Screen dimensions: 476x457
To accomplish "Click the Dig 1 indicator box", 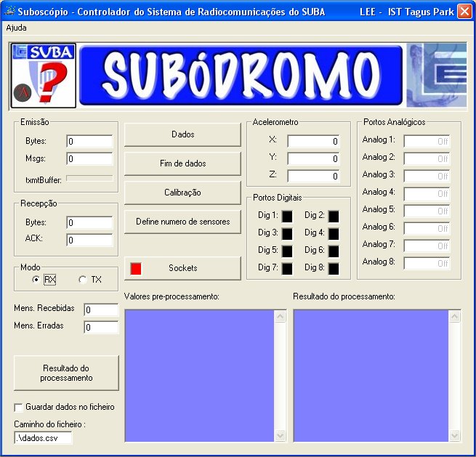I will point(287,216).
